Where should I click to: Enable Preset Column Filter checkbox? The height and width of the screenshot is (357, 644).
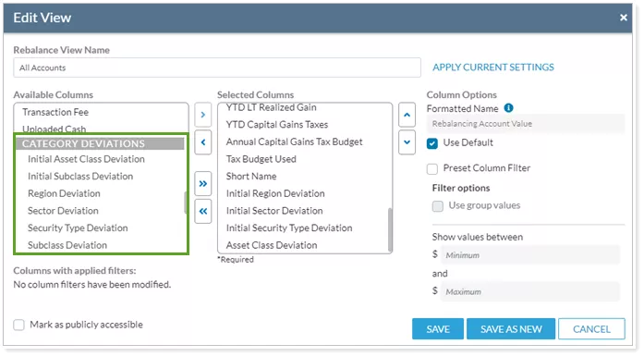coord(432,168)
